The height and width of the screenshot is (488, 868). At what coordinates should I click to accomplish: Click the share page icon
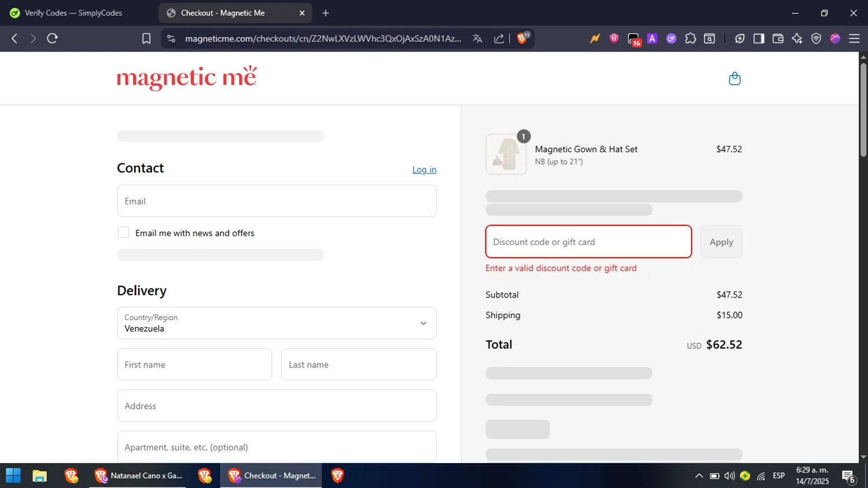[499, 38]
